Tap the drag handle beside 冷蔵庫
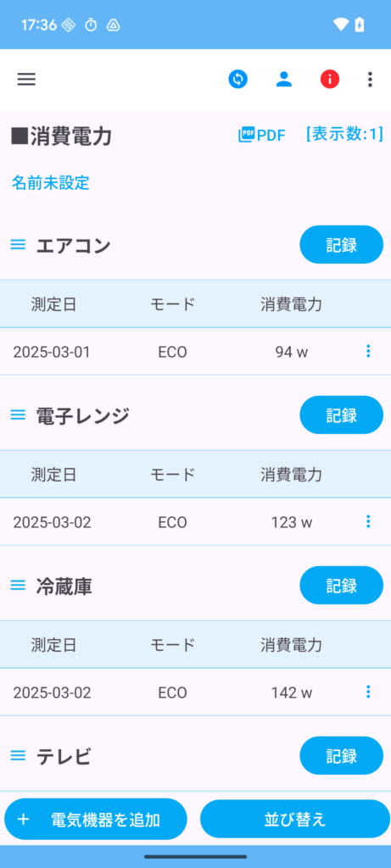Image resolution: width=391 pixels, height=868 pixels. [x=19, y=585]
